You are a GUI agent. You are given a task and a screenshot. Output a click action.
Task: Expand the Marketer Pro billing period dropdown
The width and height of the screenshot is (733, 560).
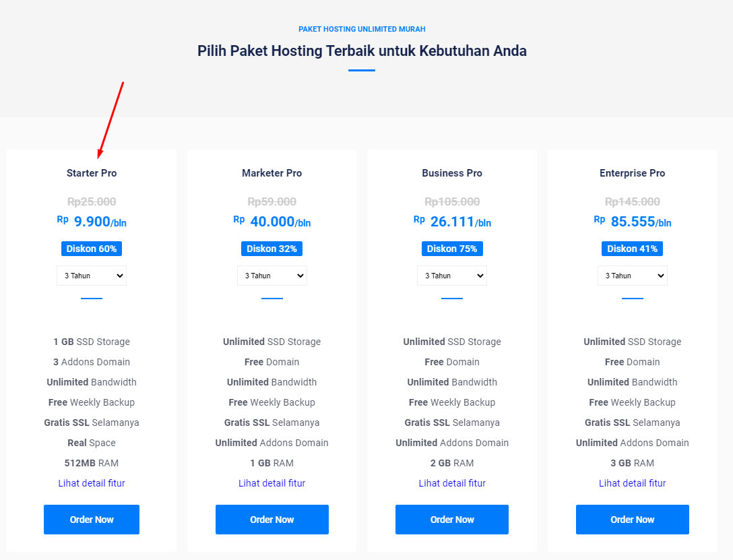coord(272,276)
